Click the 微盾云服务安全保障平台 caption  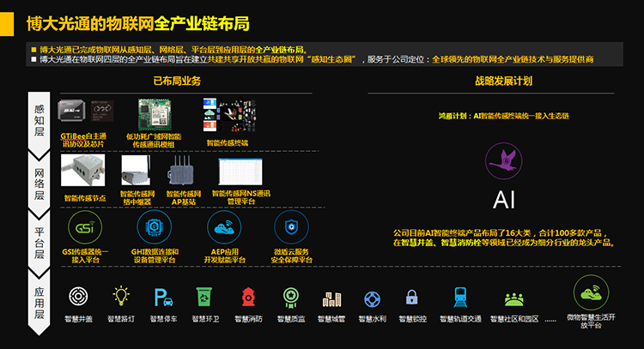coord(292,256)
